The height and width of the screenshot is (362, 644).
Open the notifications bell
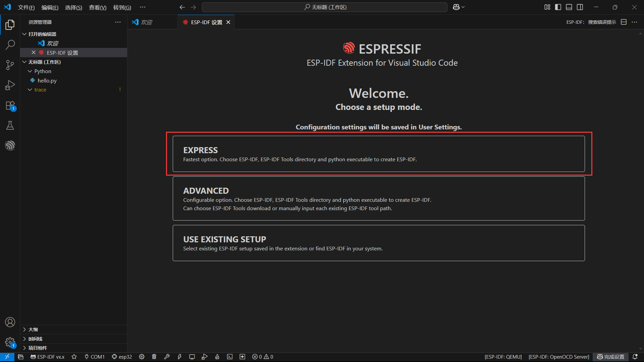point(635,357)
